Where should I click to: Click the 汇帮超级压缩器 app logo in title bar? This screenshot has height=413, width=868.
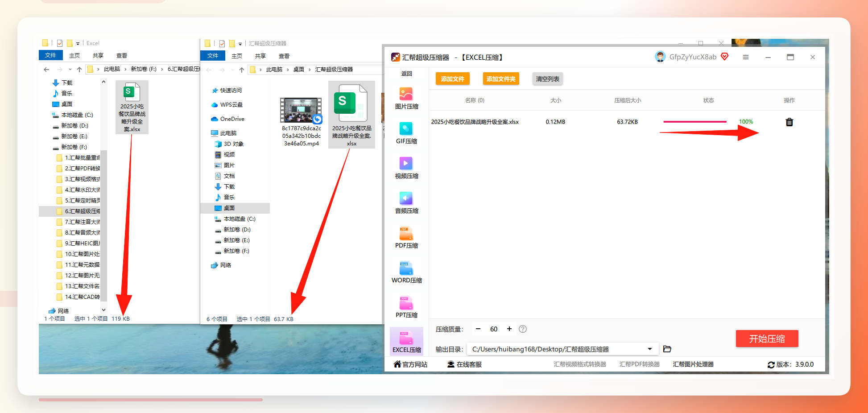pos(395,57)
